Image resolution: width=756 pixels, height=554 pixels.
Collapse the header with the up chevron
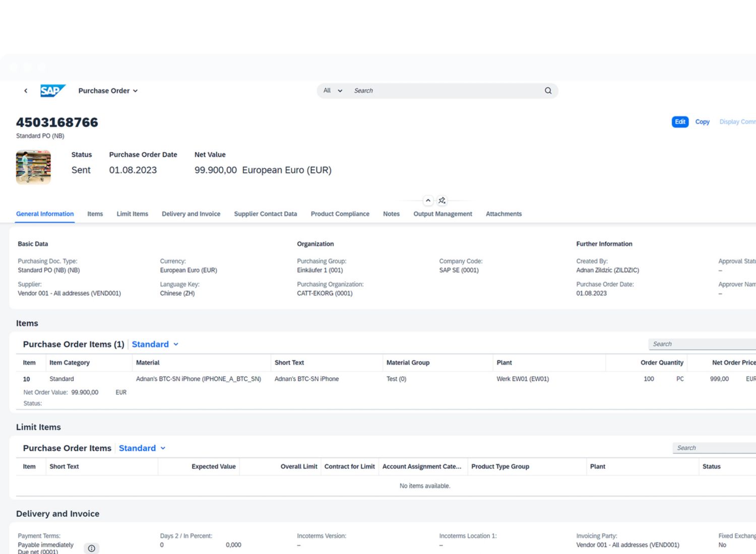(x=428, y=200)
